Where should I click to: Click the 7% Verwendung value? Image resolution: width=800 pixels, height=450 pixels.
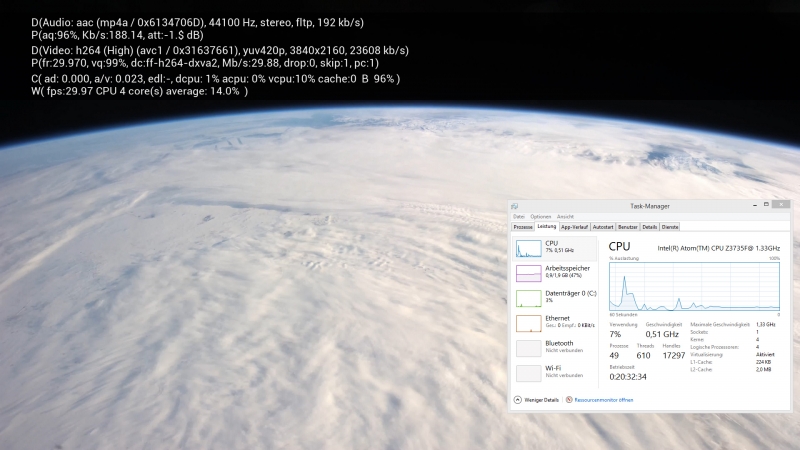[x=615, y=334]
